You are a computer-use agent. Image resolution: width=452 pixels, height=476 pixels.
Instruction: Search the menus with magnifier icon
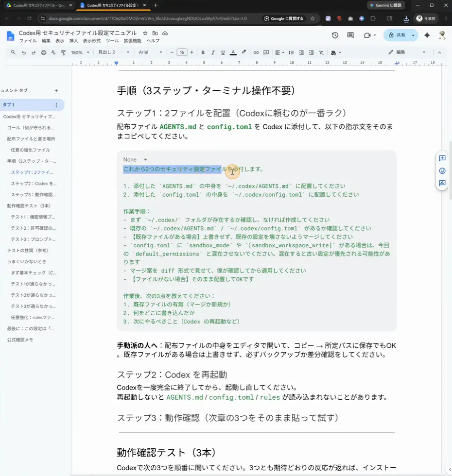pyautogui.click(x=13, y=52)
